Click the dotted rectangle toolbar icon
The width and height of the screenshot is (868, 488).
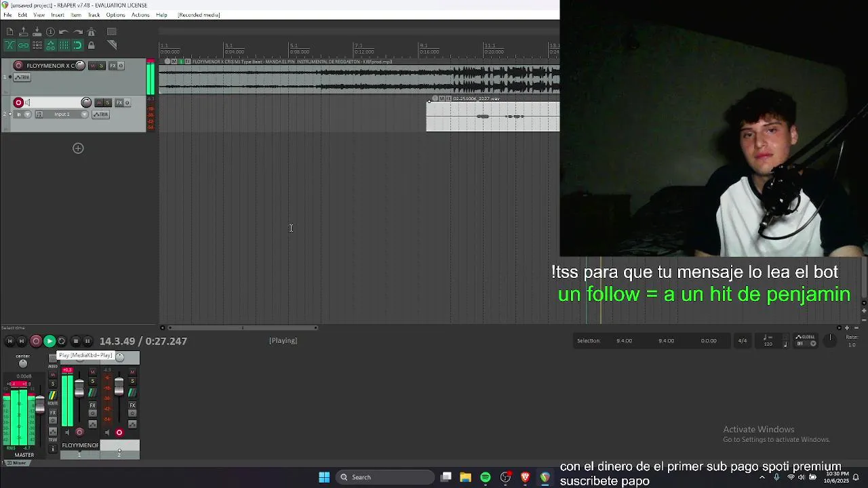coord(112,32)
